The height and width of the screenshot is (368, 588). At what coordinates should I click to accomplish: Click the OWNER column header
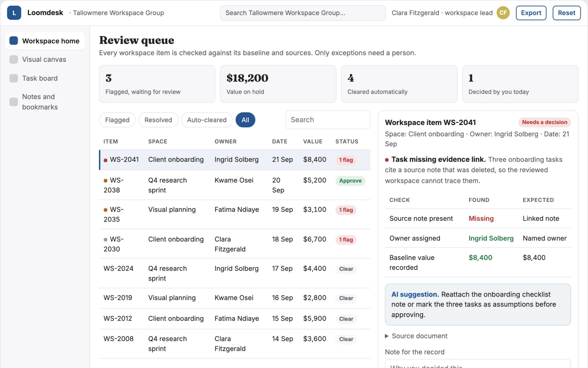coord(226,142)
